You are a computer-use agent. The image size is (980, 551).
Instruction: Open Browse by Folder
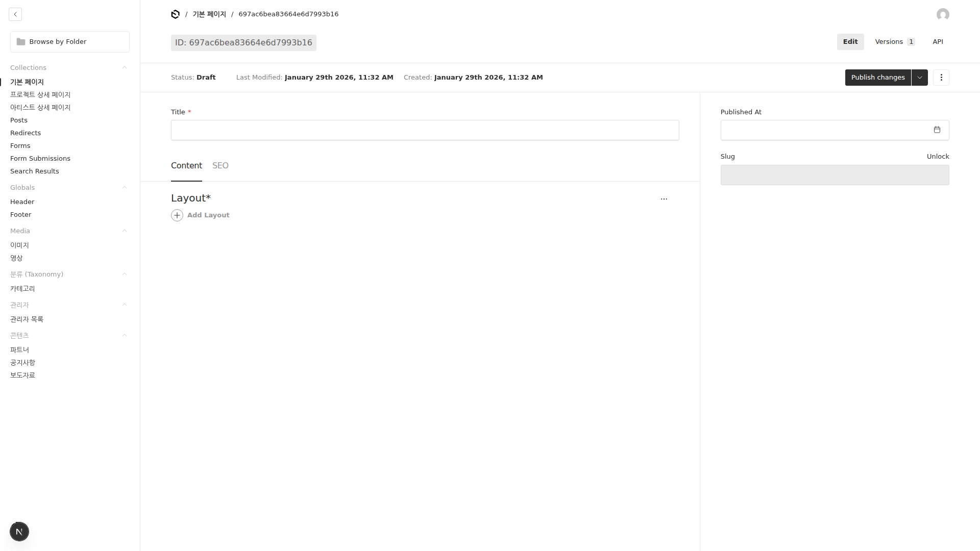70,42
